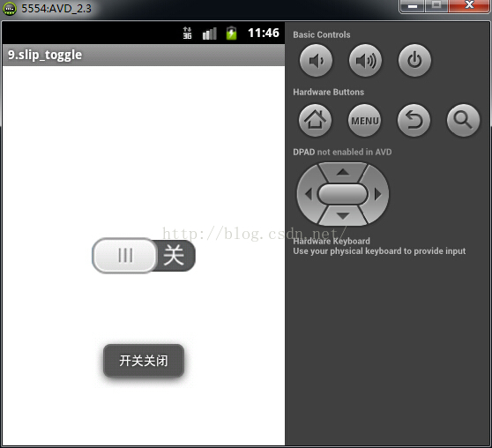Viewport: 492px width, 448px height.
Task: Click the DPAD right arrow
Action: pos(377,194)
